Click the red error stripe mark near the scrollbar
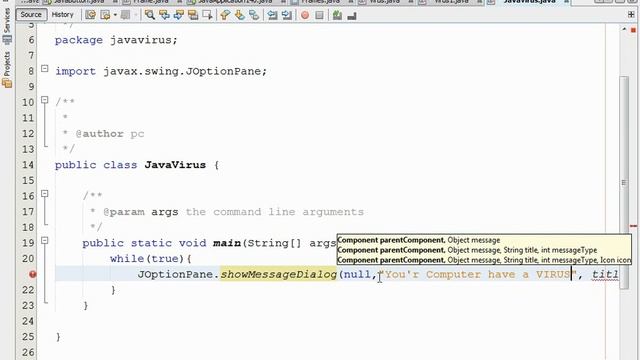The width and height of the screenshot is (640, 360). [x=633, y=226]
